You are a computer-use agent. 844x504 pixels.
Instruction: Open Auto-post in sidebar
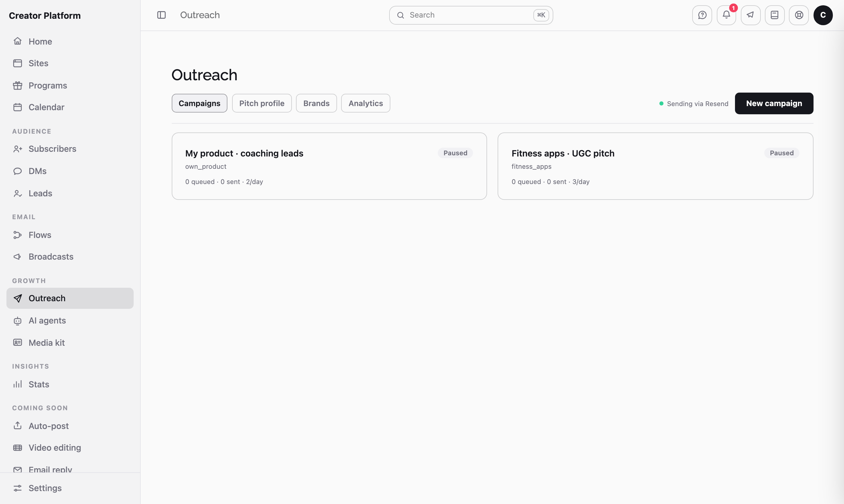(70, 425)
